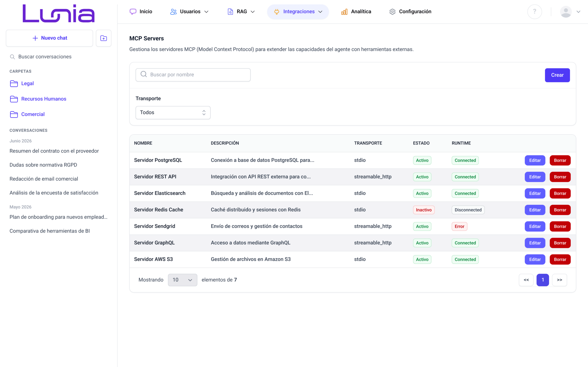Viewport: 588px width, 367px height.
Task: Click the Lunia logo
Action: [58, 13]
